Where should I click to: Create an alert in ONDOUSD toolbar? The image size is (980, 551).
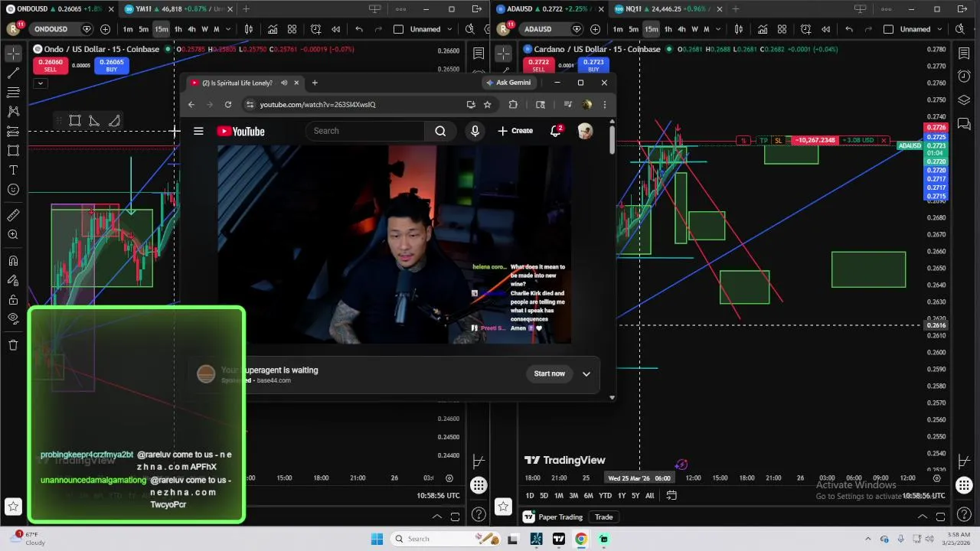pyautogui.click(x=315, y=29)
